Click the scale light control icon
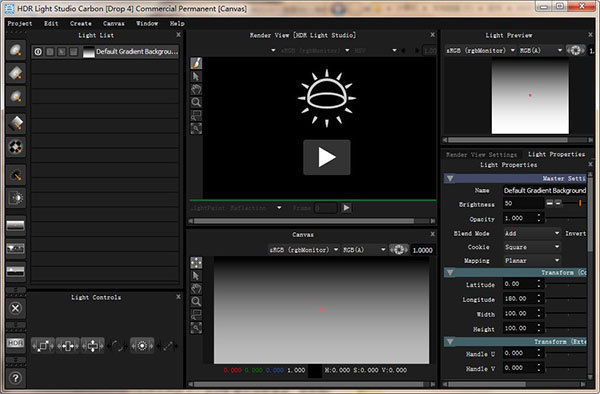The height and width of the screenshot is (394, 600). pos(42,346)
